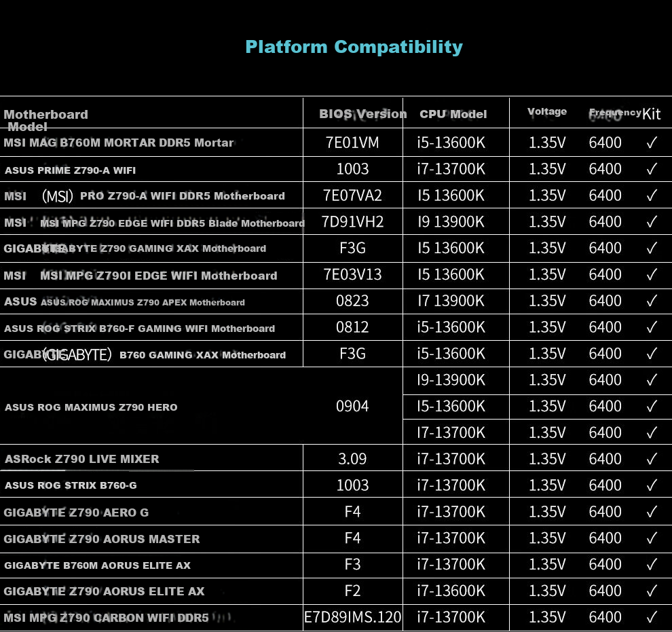
Task: Click the checkmark in MAXIMUS Z790 APEX row
Action: [652, 301]
